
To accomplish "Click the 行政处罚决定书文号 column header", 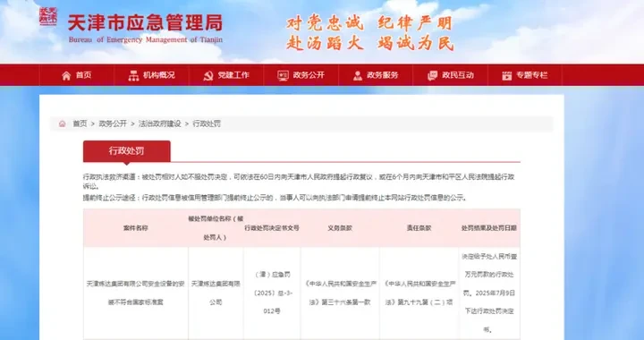I will coord(272,228).
